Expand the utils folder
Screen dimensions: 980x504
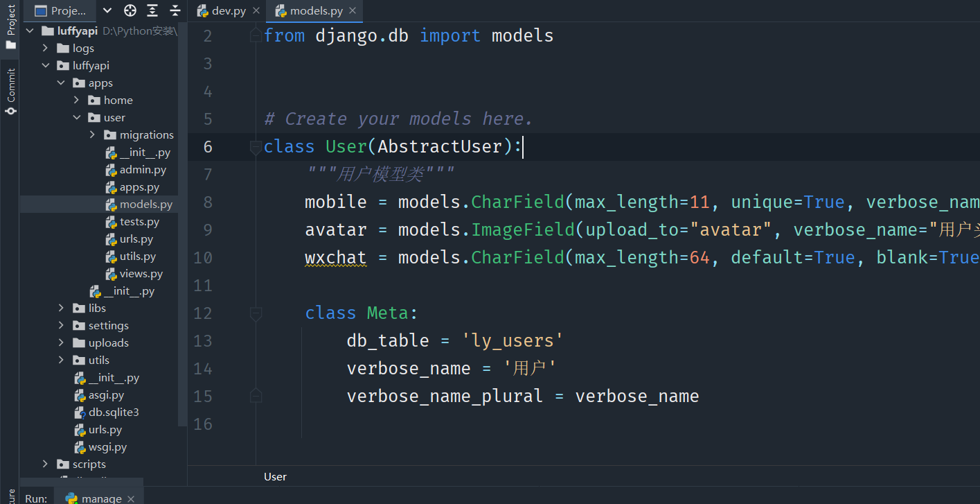tap(61, 360)
